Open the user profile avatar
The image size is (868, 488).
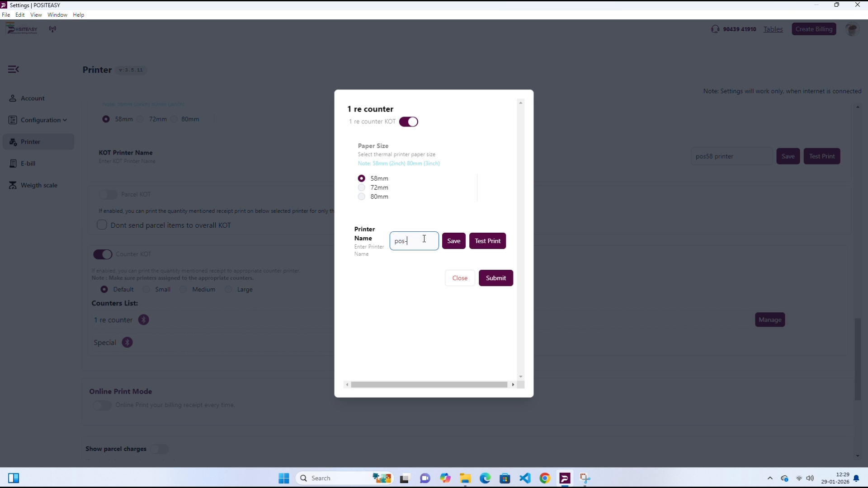point(852,30)
